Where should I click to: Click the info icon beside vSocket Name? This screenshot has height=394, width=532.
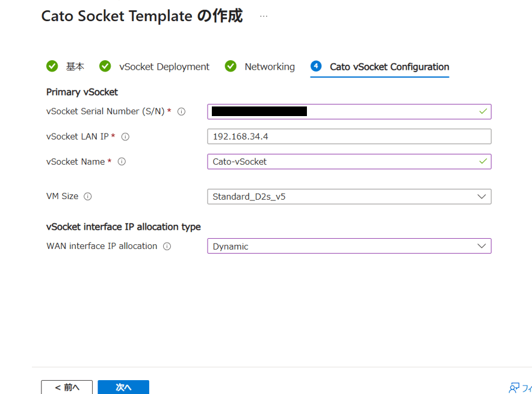pyautogui.click(x=122, y=162)
